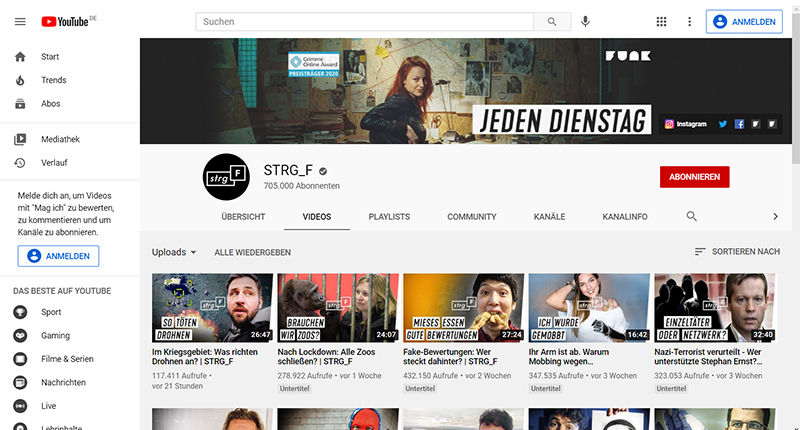Show more channel tabs with right chevron

click(x=775, y=216)
